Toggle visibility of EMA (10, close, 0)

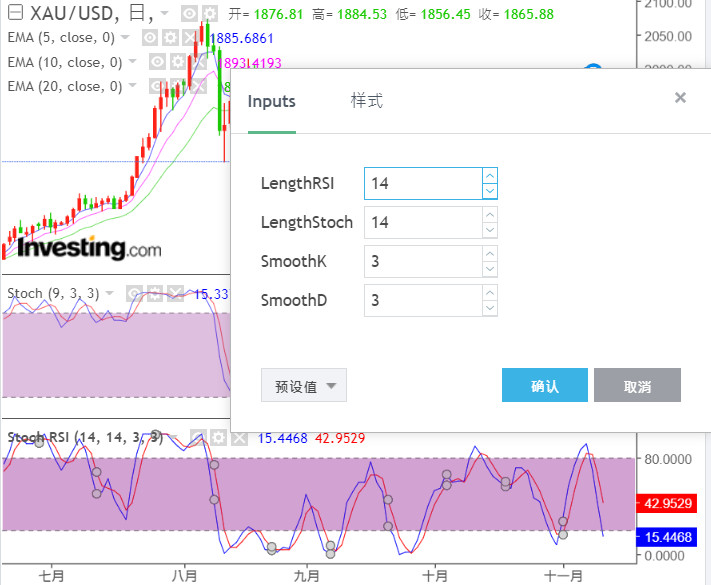(x=157, y=62)
